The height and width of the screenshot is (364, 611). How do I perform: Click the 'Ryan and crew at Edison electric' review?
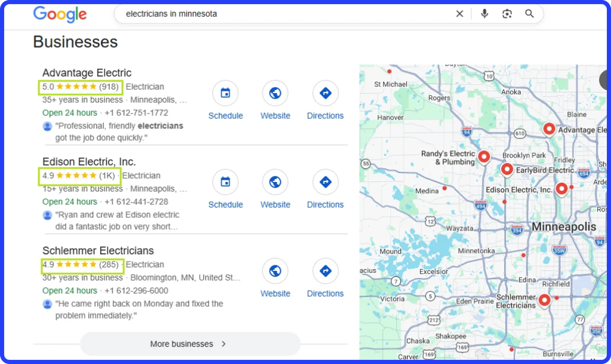click(x=118, y=221)
